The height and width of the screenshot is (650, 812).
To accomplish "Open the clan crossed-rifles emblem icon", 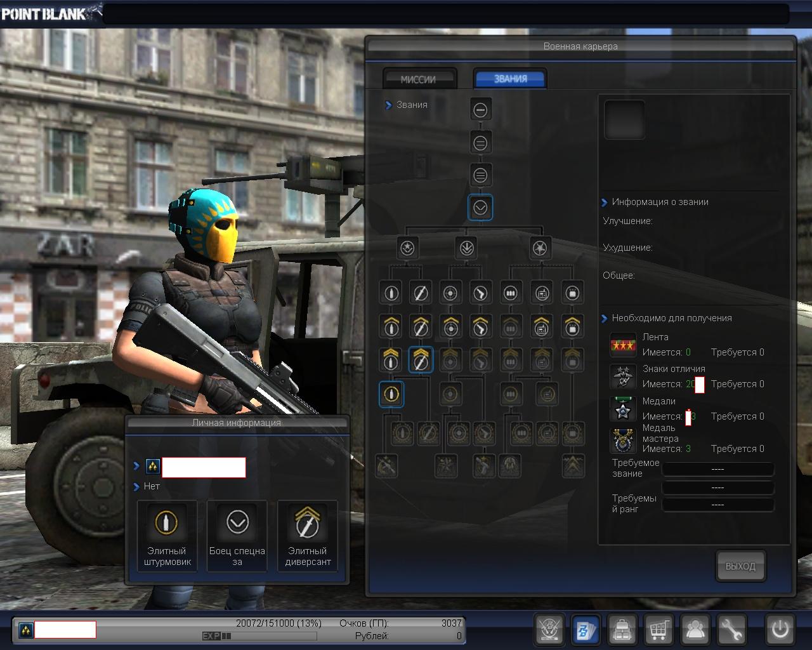I will click(x=549, y=630).
